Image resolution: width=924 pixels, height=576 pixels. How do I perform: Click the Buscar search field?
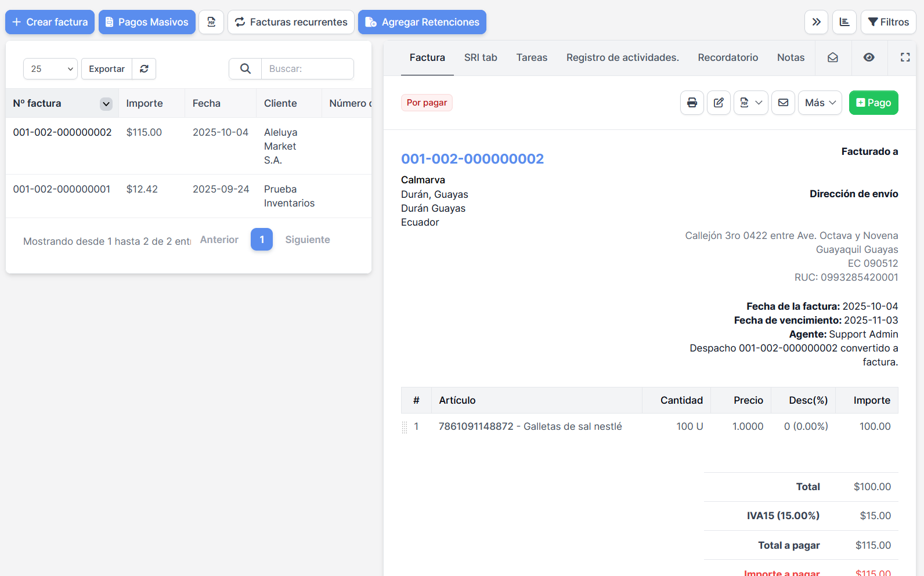[x=307, y=68]
